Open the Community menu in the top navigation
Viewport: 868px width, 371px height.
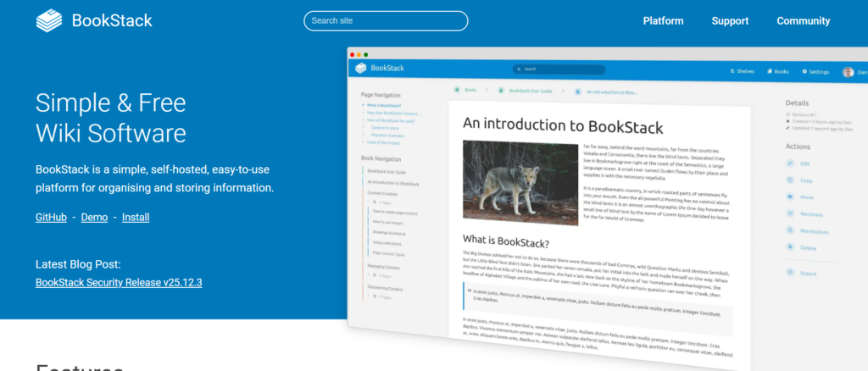pyautogui.click(x=803, y=21)
